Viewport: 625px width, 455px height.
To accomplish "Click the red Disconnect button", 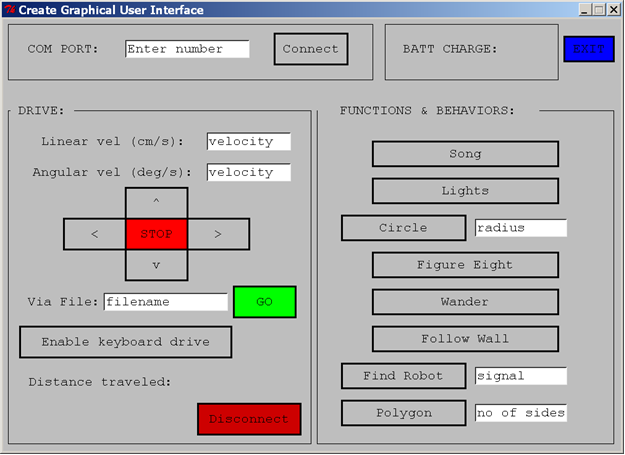I will pos(249,419).
